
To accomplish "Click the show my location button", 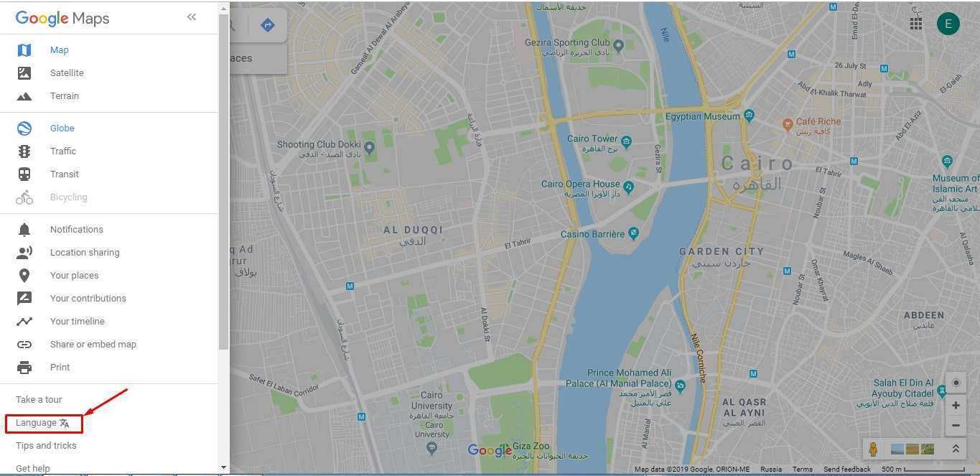I will [x=956, y=383].
